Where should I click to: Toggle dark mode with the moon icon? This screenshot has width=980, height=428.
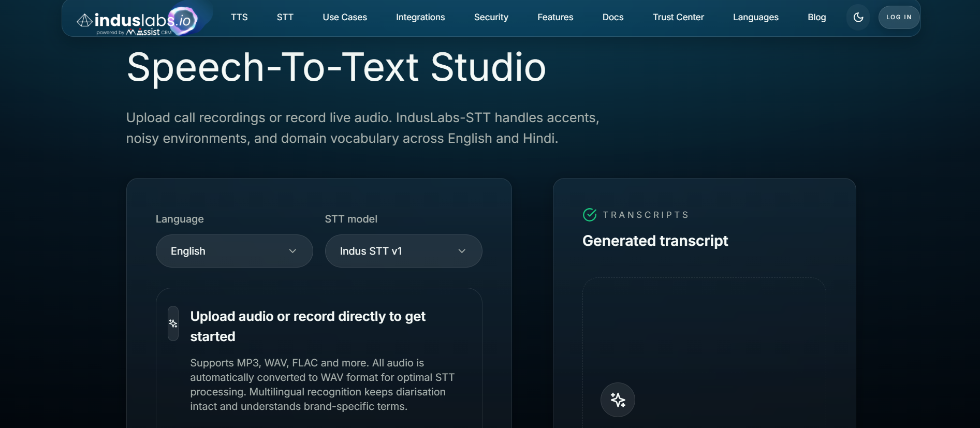[858, 17]
